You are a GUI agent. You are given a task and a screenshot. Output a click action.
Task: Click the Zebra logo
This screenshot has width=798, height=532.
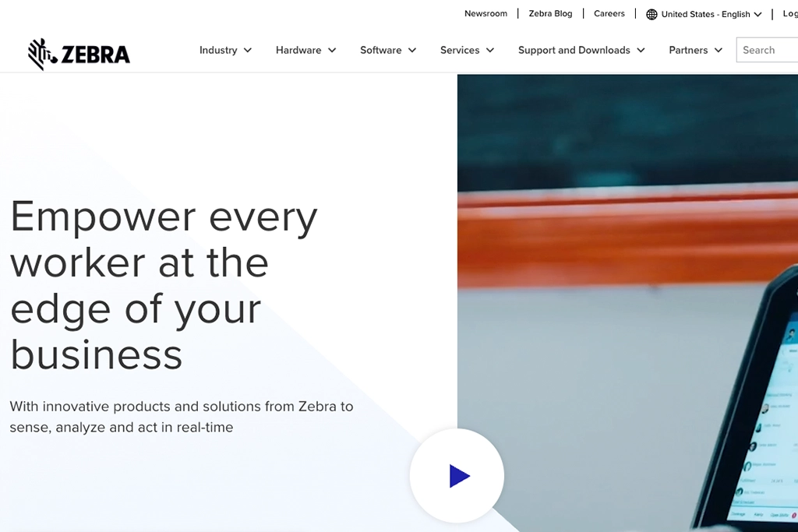pyautogui.click(x=78, y=53)
